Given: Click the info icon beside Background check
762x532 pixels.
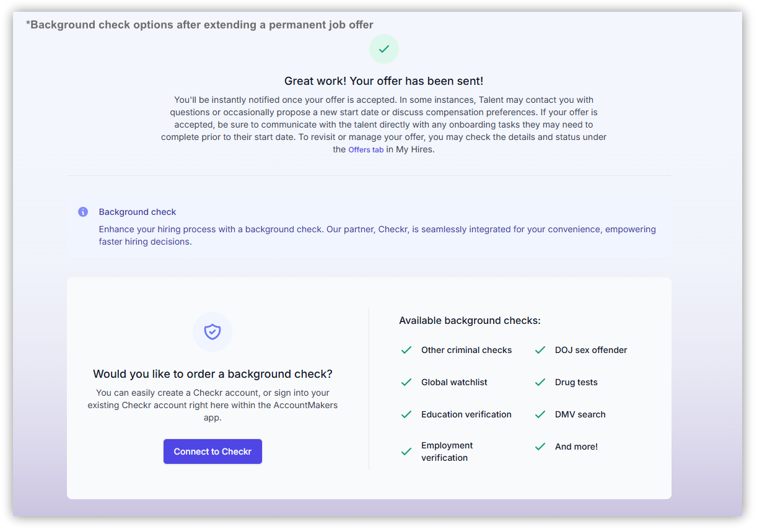Looking at the screenshot, I should coord(82,211).
